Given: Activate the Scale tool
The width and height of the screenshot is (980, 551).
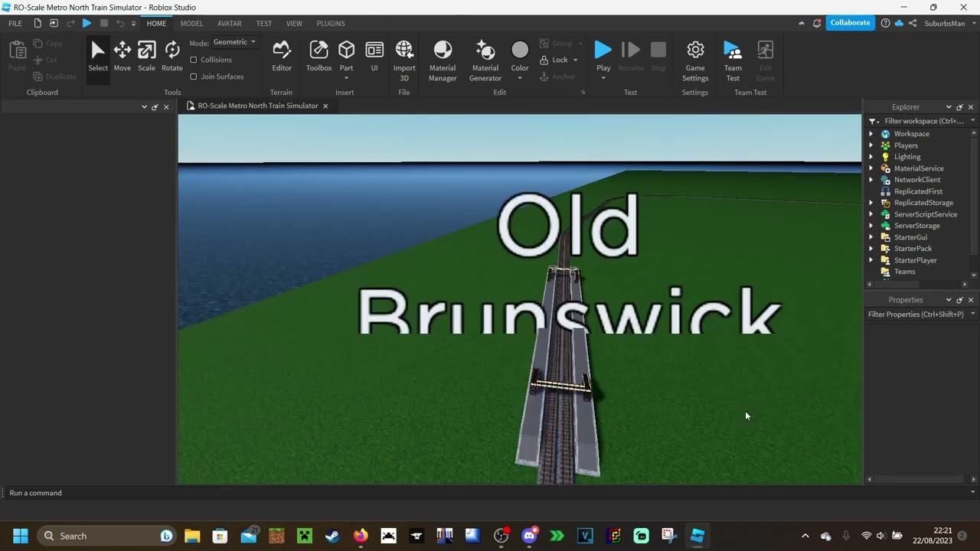Looking at the screenshot, I should 146,57.
